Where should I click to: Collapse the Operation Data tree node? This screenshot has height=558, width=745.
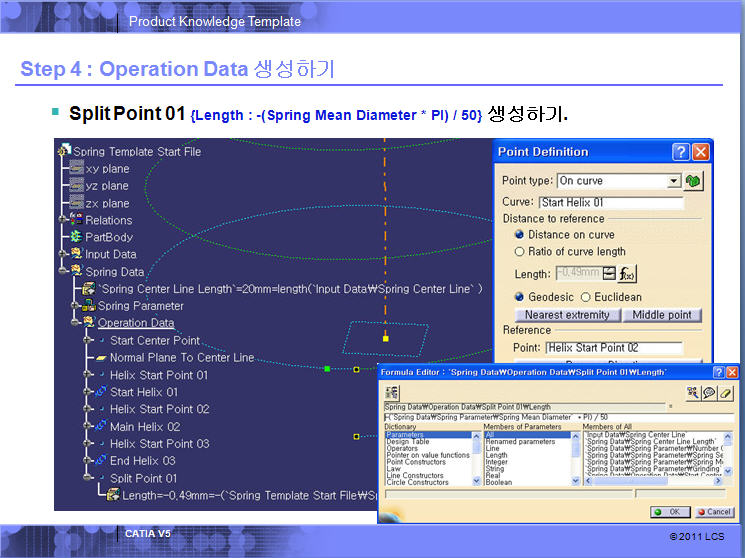[x=76, y=323]
